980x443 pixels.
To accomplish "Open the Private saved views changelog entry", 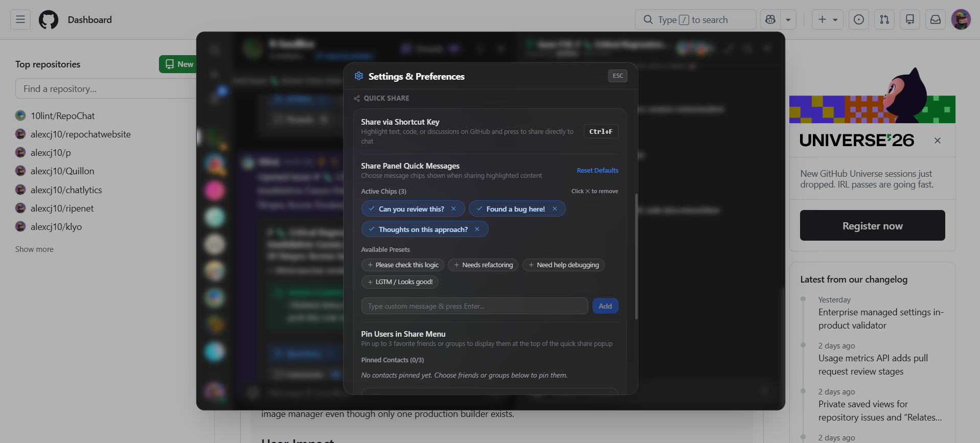I will 880,411.
